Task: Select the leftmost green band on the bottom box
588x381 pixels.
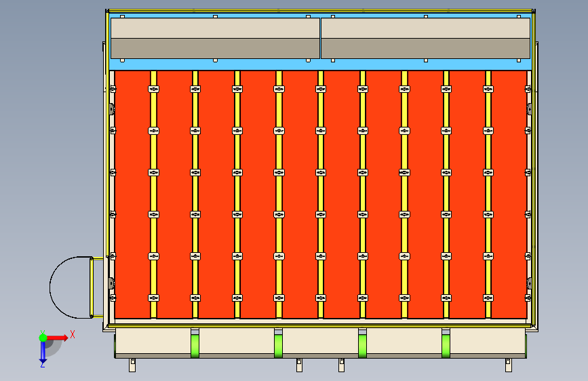Action: point(195,346)
